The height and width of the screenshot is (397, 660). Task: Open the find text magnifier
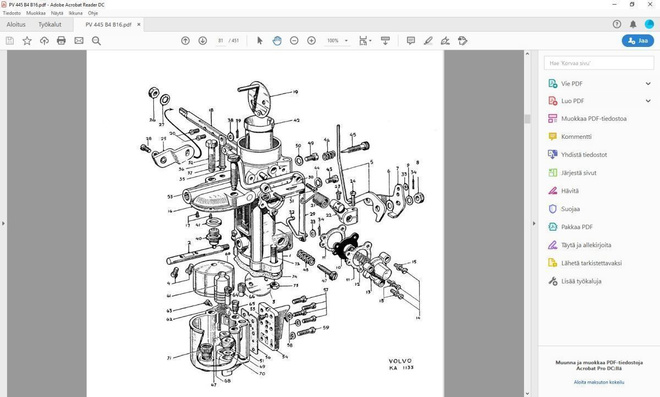[96, 41]
